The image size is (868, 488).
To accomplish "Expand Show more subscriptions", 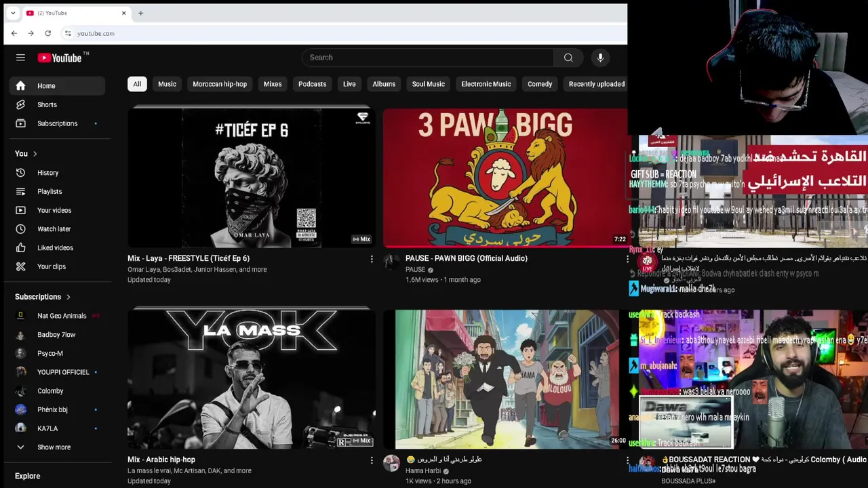I will coord(57,447).
